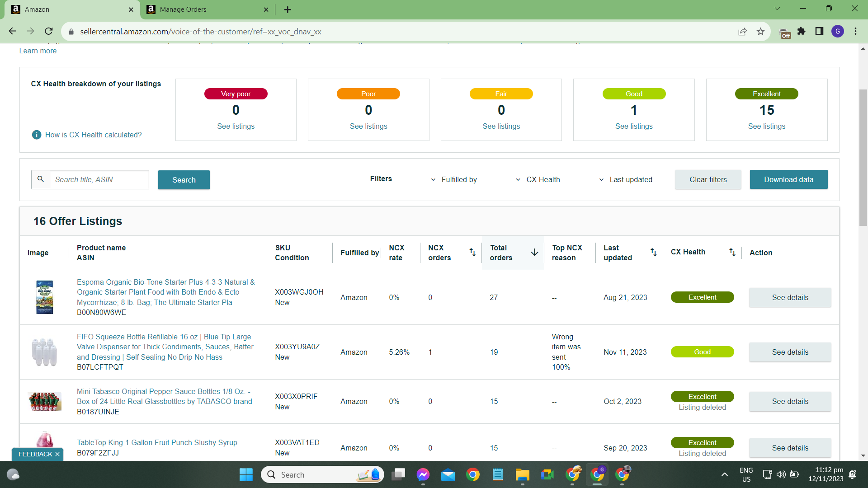Open the volume control in system tray
Image resolution: width=868 pixels, height=488 pixels.
[x=781, y=474]
